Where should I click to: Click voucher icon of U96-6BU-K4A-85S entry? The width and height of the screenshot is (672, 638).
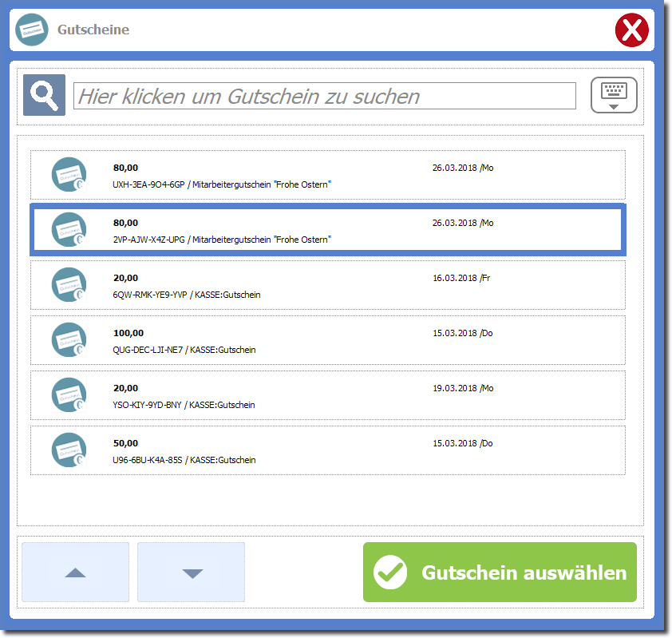click(69, 450)
